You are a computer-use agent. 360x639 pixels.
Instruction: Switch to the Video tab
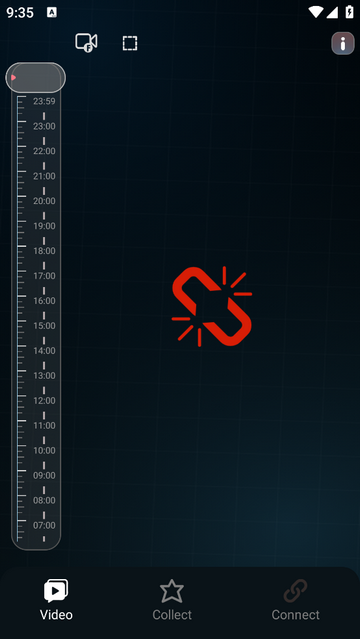tap(56, 600)
